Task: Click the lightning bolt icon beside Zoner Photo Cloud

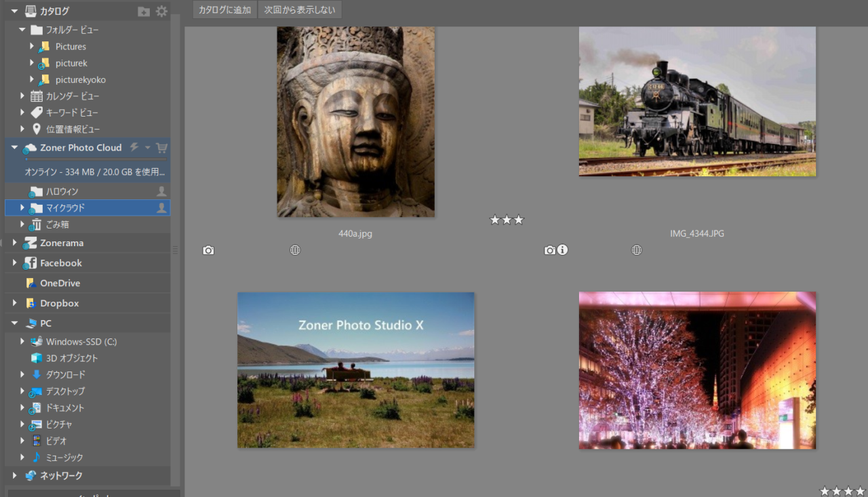Action: click(x=134, y=147)
